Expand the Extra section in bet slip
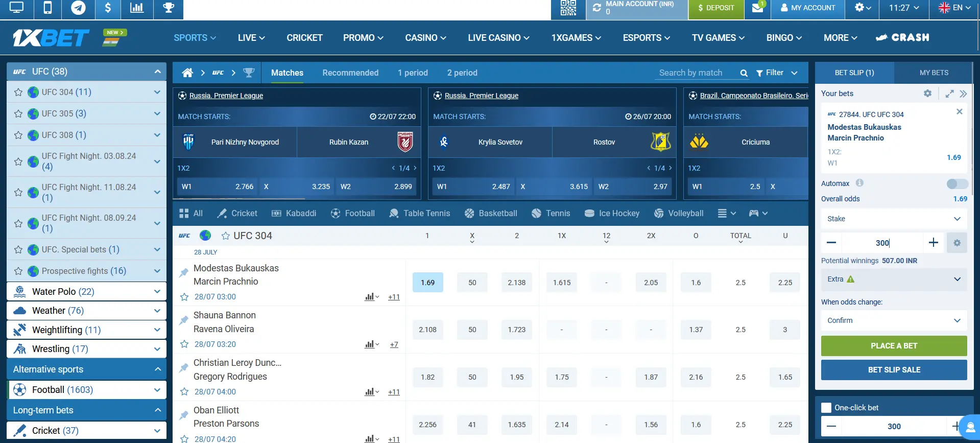This screenshot has height=443, width=980. point(894,279)
